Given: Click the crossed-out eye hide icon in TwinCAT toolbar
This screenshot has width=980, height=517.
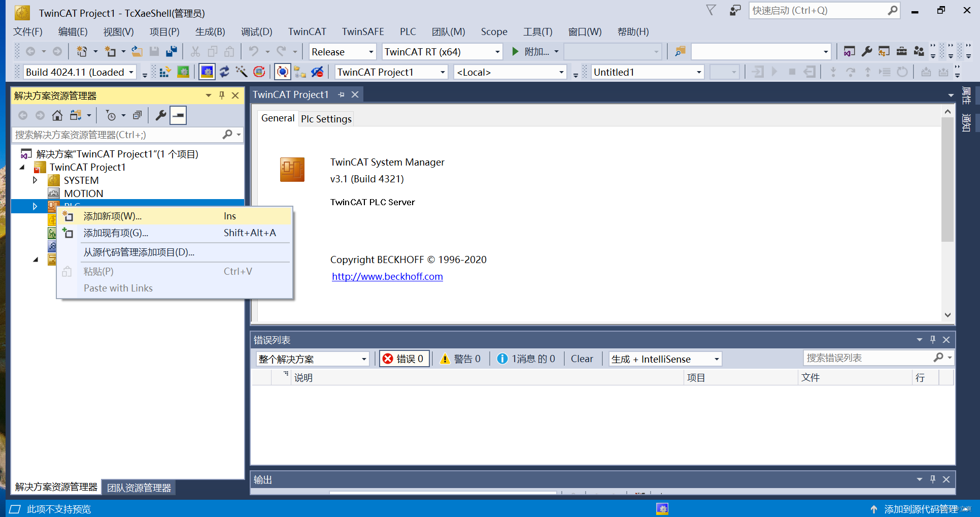Looking at the screenshot, I should 317,72.
